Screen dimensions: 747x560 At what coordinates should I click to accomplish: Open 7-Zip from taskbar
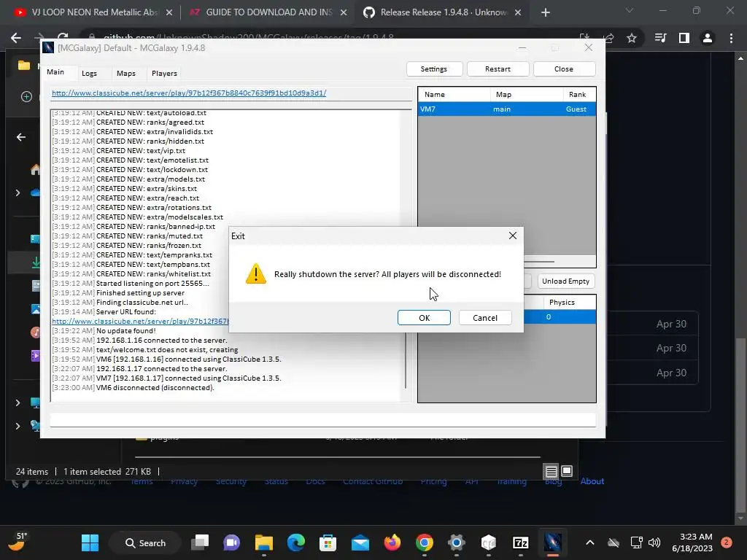[521, 542]
